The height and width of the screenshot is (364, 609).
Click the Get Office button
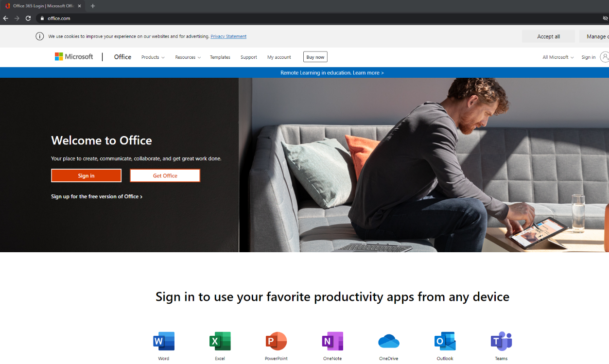(165, 175)
